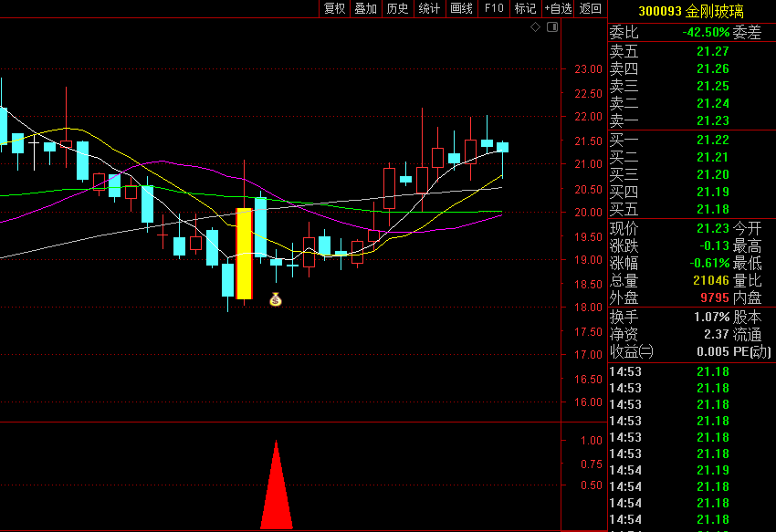
Task: Click the 1.00 indicator axis label
Action: [x=592, y=441]
